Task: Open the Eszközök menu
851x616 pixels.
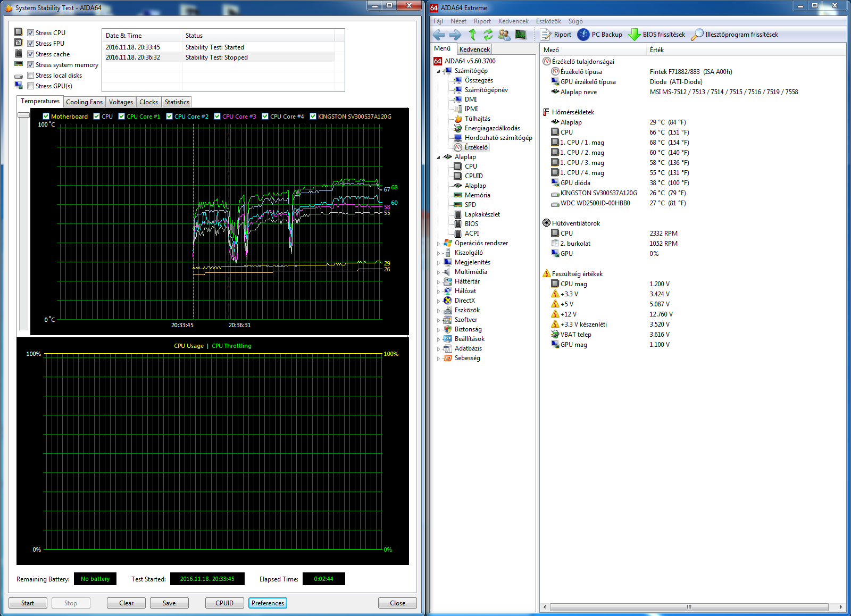Action: tap(548, 21)
